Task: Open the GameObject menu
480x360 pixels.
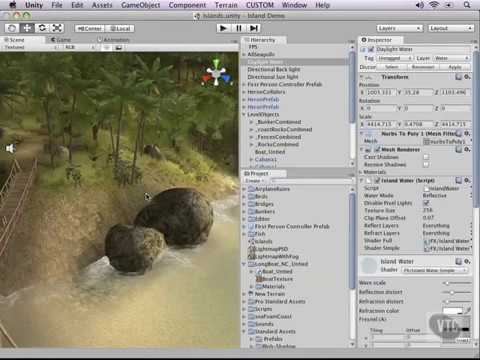Action: pyautogui.click(x=140, y=5)
